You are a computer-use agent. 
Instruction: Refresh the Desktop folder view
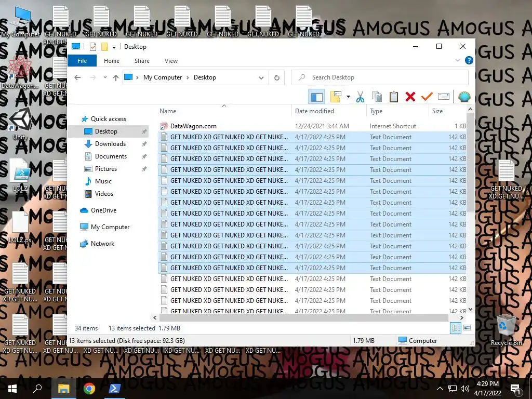click(277, 78)
